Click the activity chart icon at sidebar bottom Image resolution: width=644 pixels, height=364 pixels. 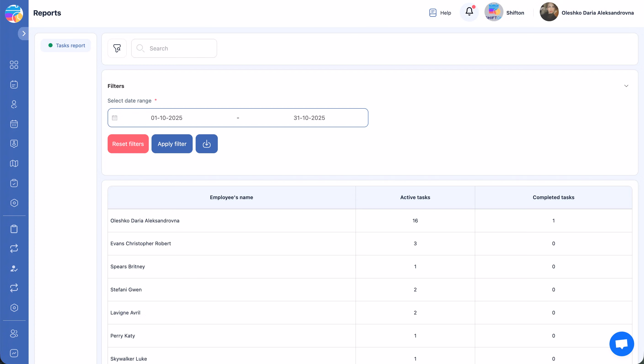[x=14, y=353]
